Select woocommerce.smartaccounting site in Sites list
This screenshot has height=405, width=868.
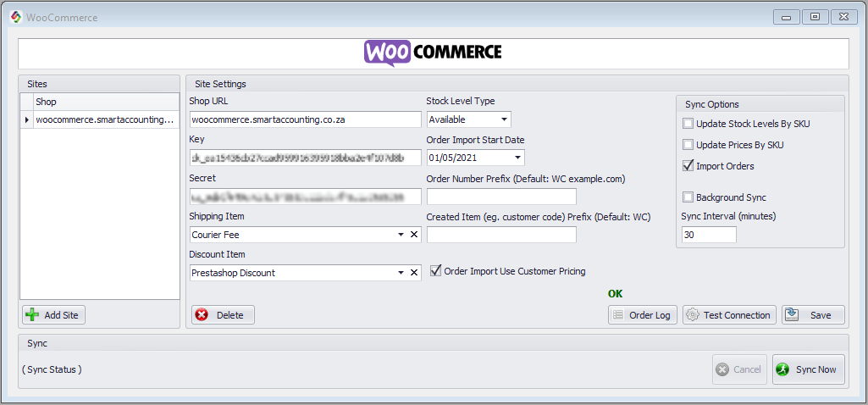[107, 119]
